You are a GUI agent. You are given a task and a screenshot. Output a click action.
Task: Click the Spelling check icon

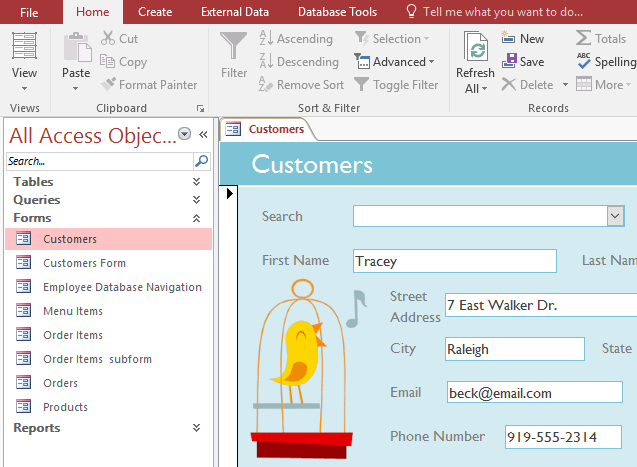[605, 62]
